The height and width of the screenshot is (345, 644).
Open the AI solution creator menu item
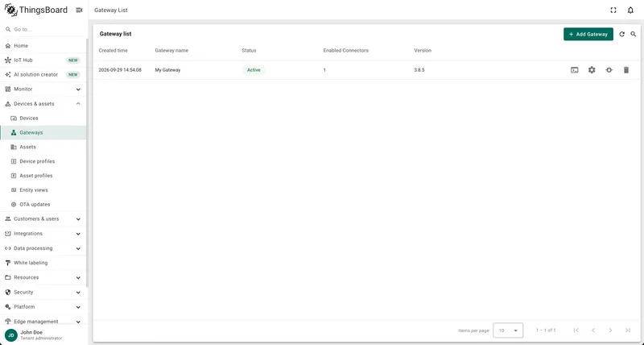pos(43,74)
